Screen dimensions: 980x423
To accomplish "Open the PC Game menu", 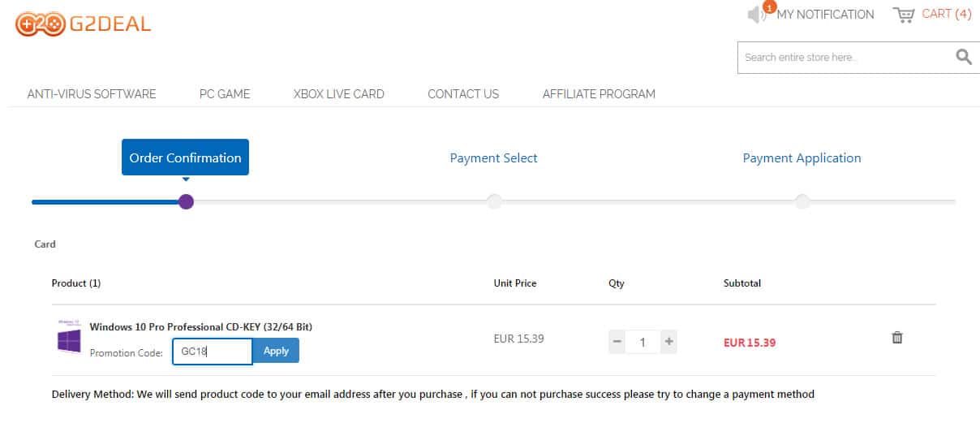I will [225, 94].
